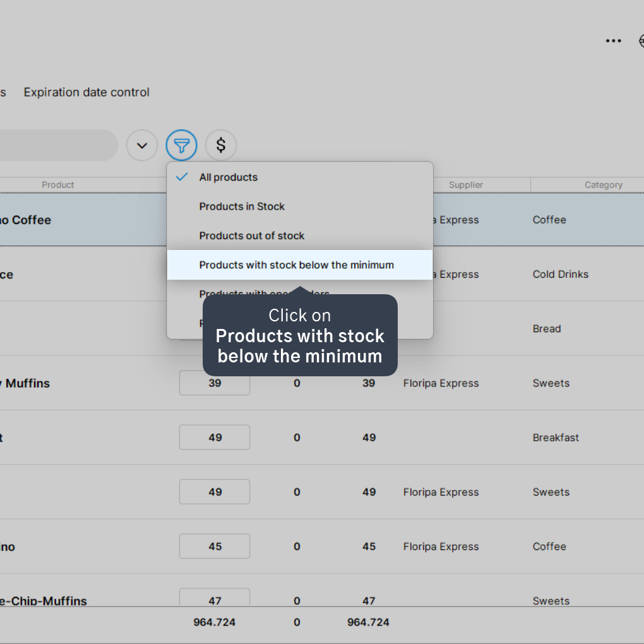Click the total 964.724 under the stock boxes
Screen dimensions: 644x644
point(215,623)
